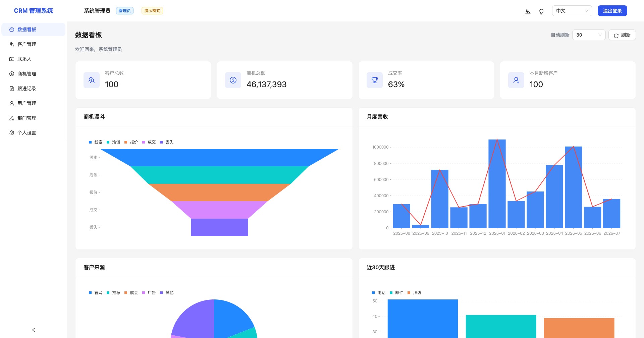Click the 2026-05 revenue bar

click(574, 187)
